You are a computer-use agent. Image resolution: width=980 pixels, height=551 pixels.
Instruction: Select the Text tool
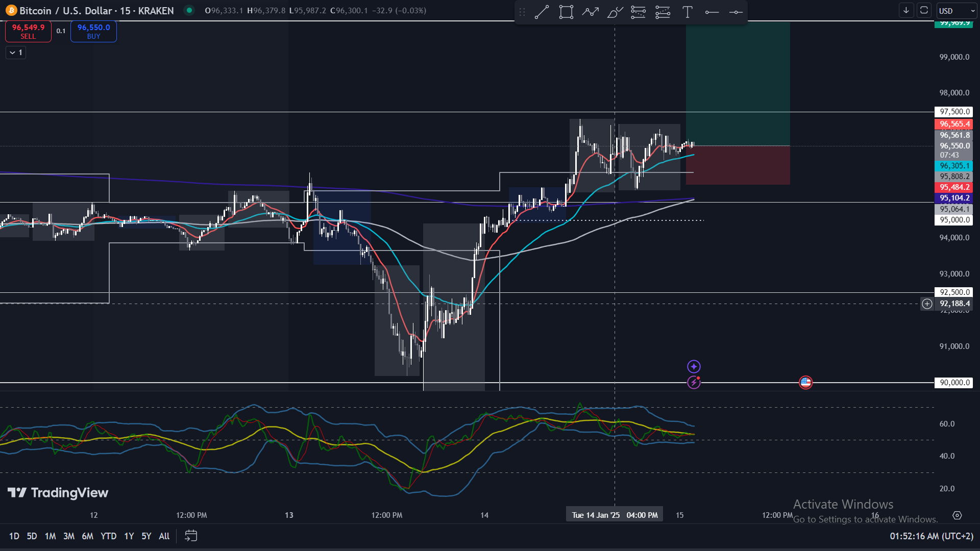(x=687, y=12)
